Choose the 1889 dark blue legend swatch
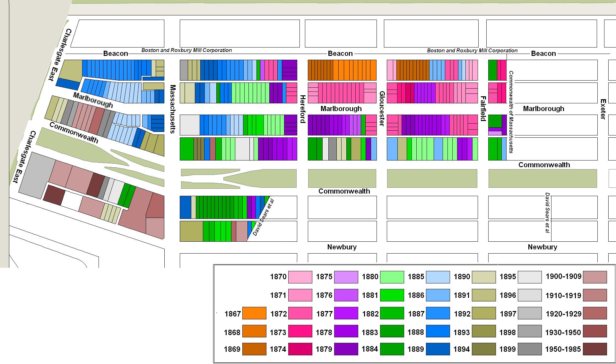 [x=438, y=349]
